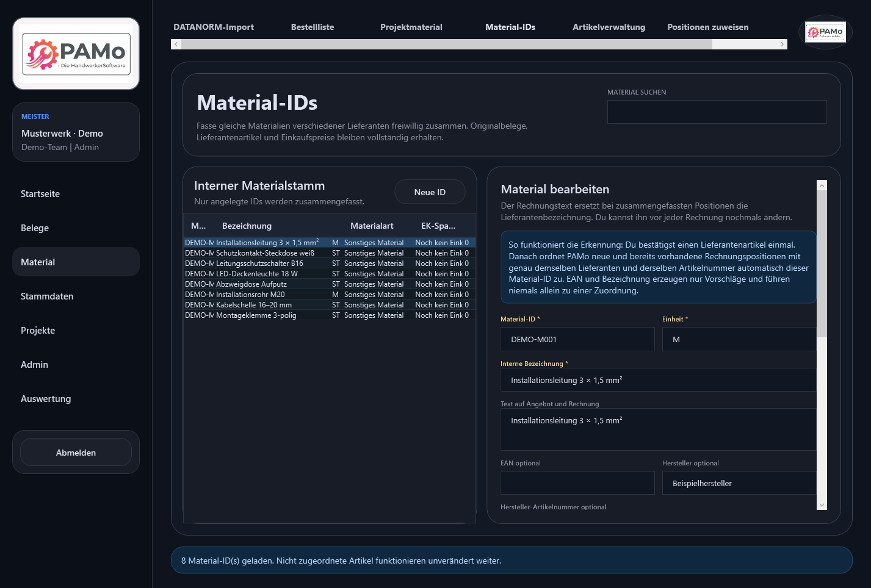This screenshot has height=588, width=871.
Task: Click the horizontal tab bar scrollbar thumb
Action: coord(447,44)
